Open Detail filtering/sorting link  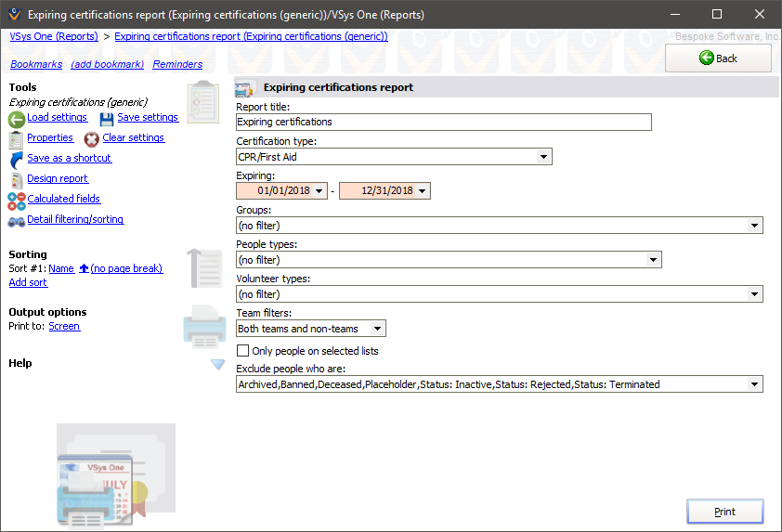75,219
